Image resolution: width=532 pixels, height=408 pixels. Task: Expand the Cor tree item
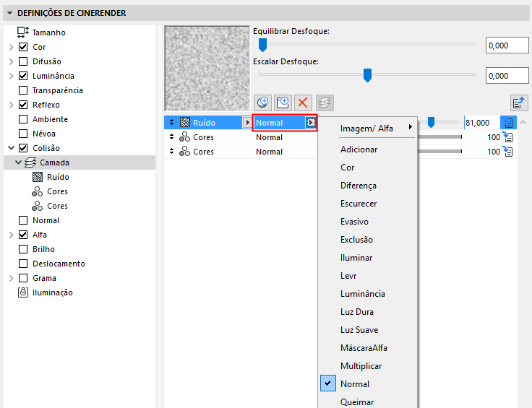point(11,47)
